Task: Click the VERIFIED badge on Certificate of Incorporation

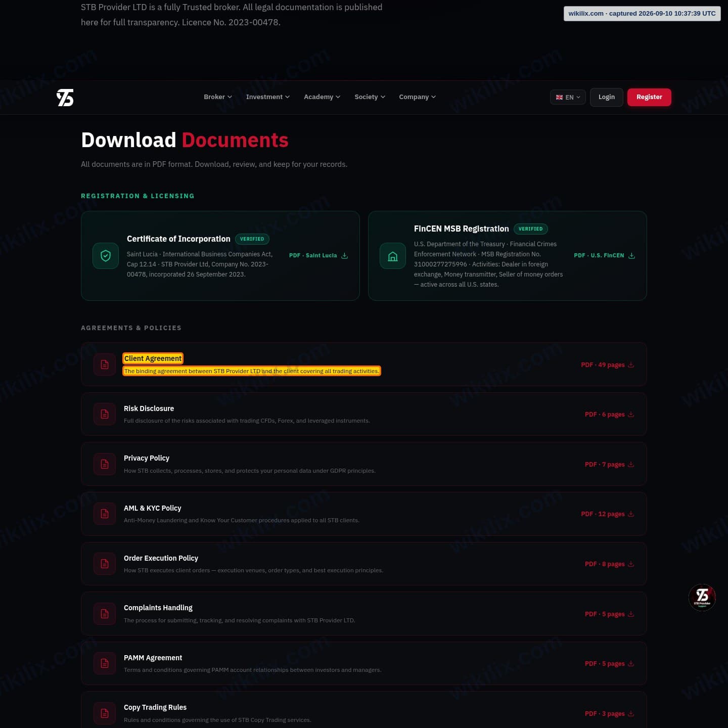Action: (252, 239)
